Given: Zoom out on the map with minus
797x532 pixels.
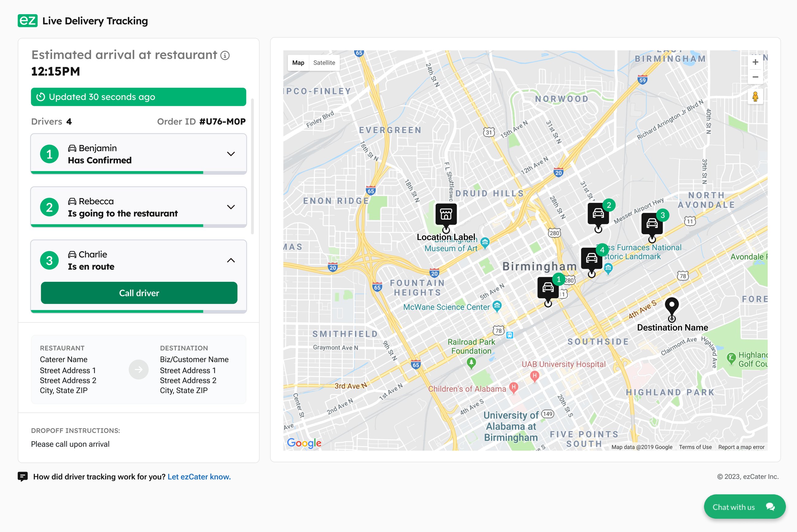Looking at the screenshot, I should click(x=755, y=77).
